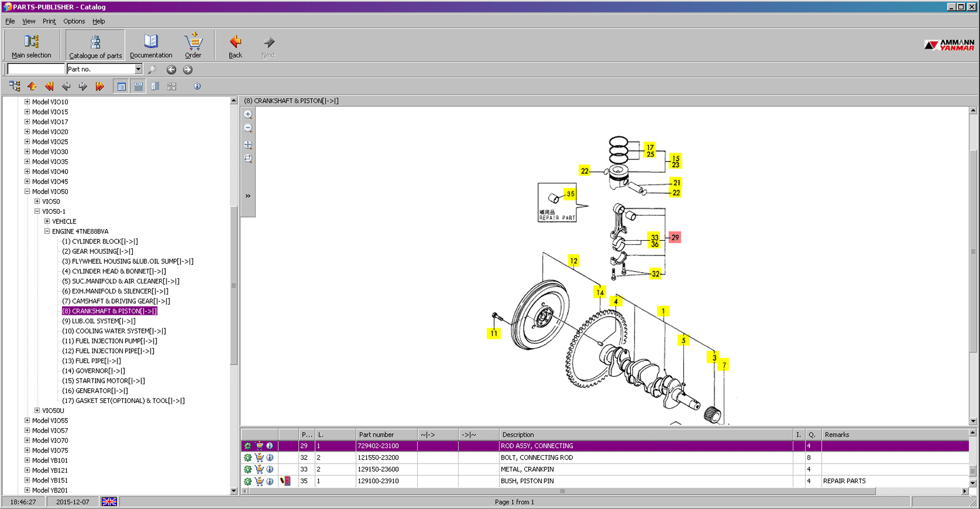Click in the part search input field
This screenshot has height=509, width=980.
(36, 69)
